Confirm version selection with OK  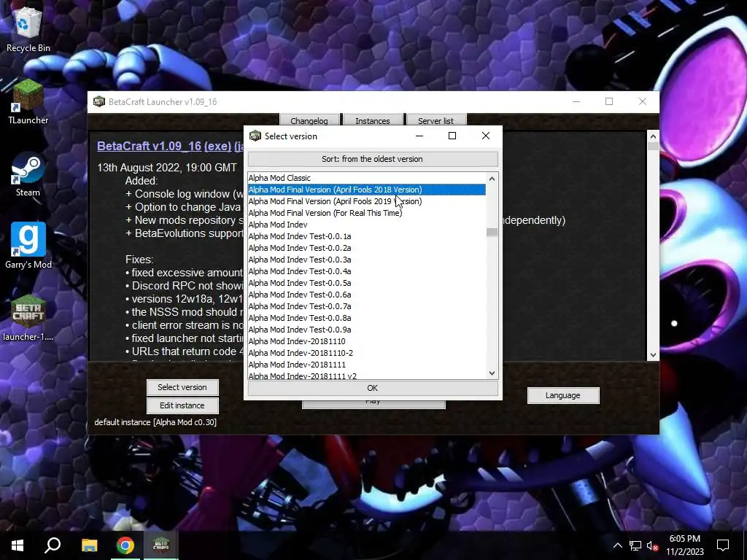[373, 388]
